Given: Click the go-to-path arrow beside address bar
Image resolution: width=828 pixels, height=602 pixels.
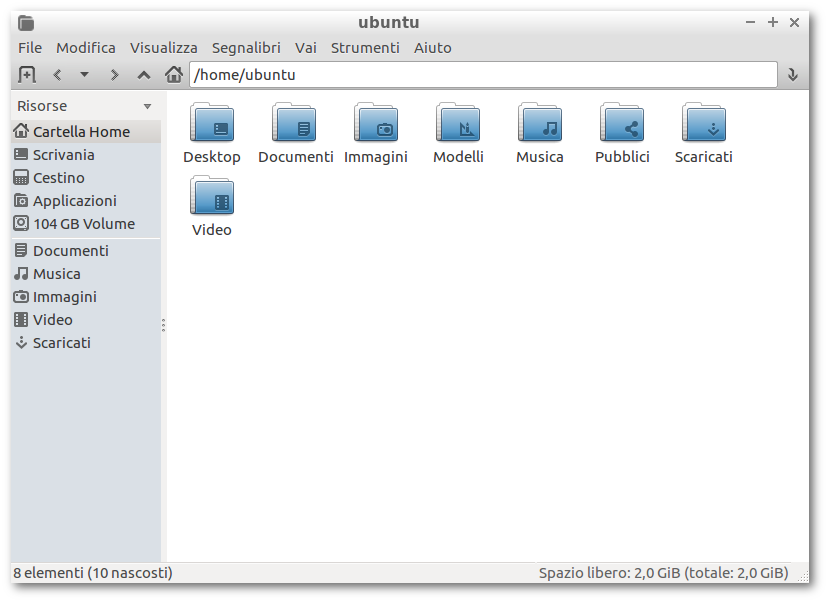Looking at the screenshot, I should click(x=792, y=75).
